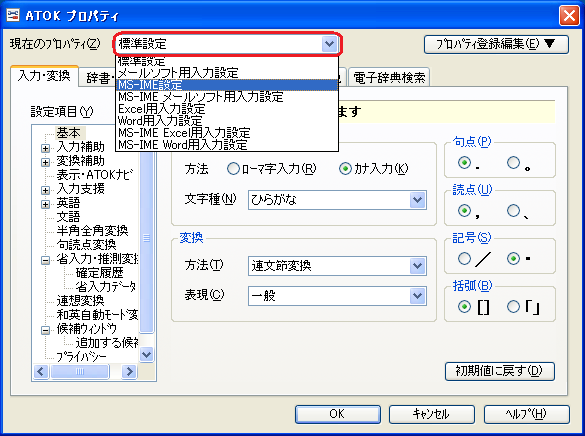Collapse the 省入力・推測変換 tree node

(45, 260)
